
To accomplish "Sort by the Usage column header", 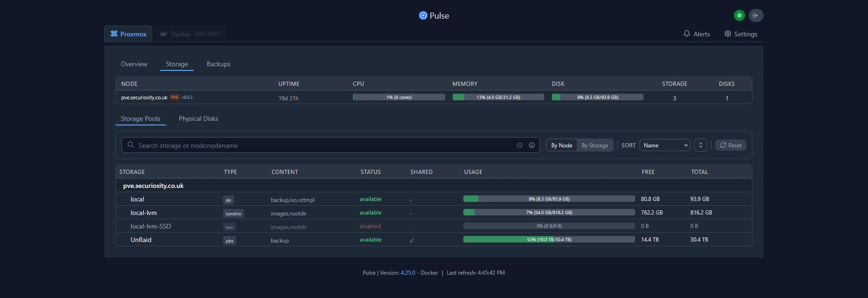I will (x=473, y=172).
